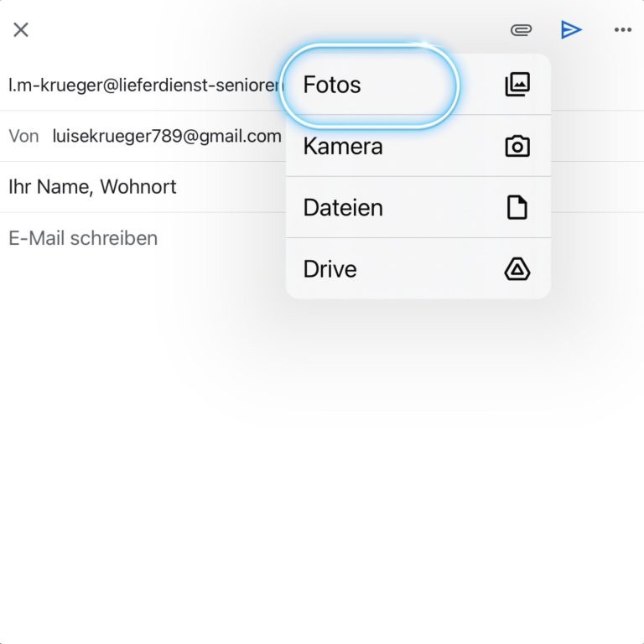Viewport: 644px width, 644px height.
Task: Pick the Dateien text label
Action: 343,208
